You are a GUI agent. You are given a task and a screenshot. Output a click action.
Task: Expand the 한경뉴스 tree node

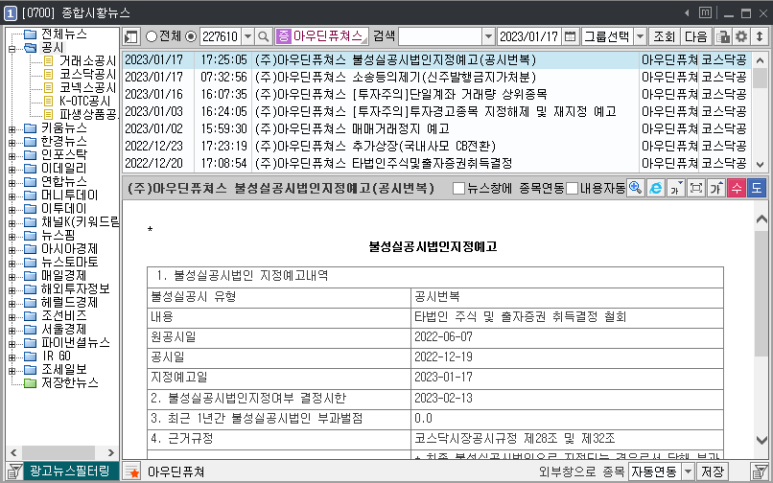(12, 142)
